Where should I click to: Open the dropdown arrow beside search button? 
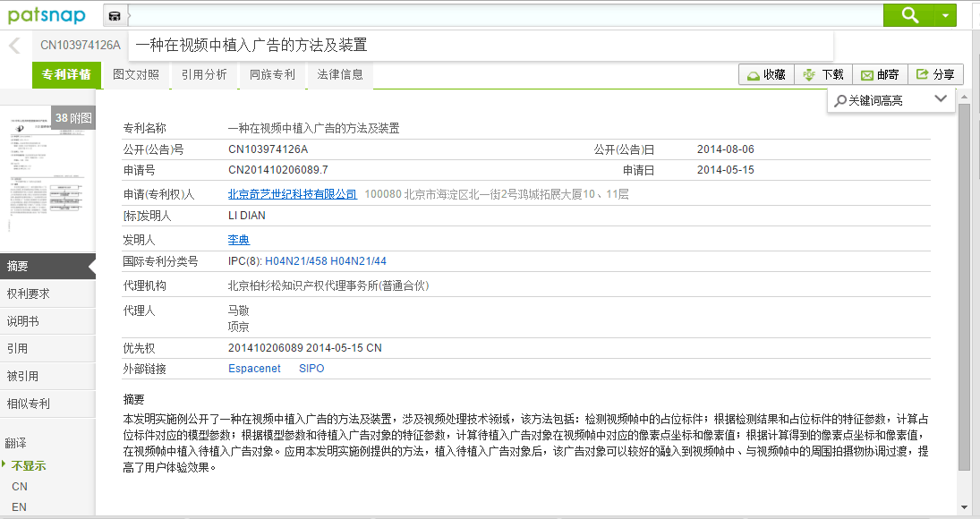(945, 15)
